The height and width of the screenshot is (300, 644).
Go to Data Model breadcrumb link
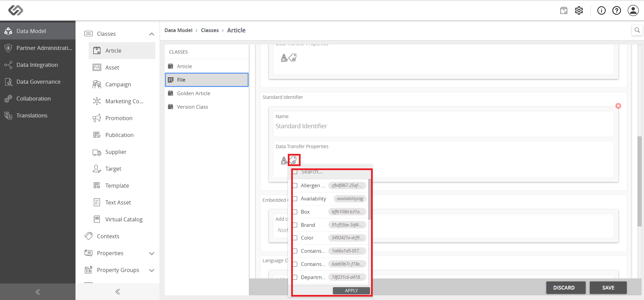[x=178, y=30]
